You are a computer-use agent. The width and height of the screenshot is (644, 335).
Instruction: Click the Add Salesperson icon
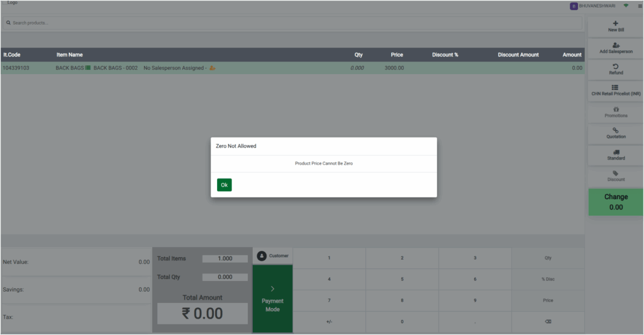(x=616, y=45)
